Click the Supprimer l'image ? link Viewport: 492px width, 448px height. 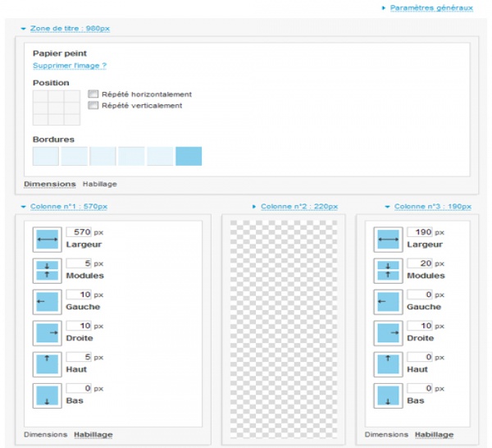70,65
